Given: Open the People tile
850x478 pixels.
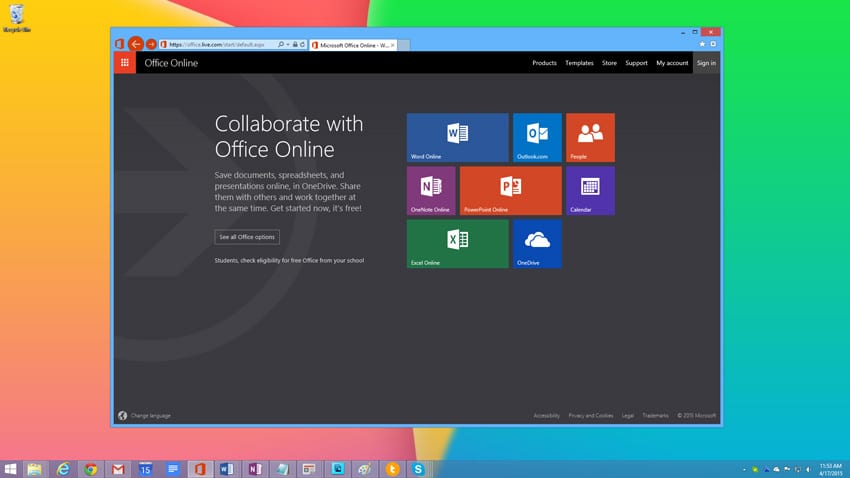Looking at the screenshot, I should 590,137.
